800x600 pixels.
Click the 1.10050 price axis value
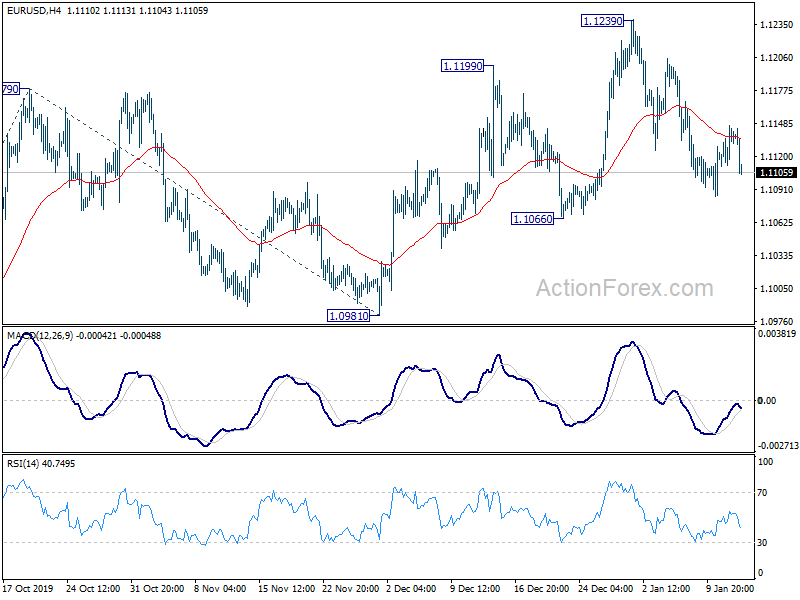click(x=777, y=289)
